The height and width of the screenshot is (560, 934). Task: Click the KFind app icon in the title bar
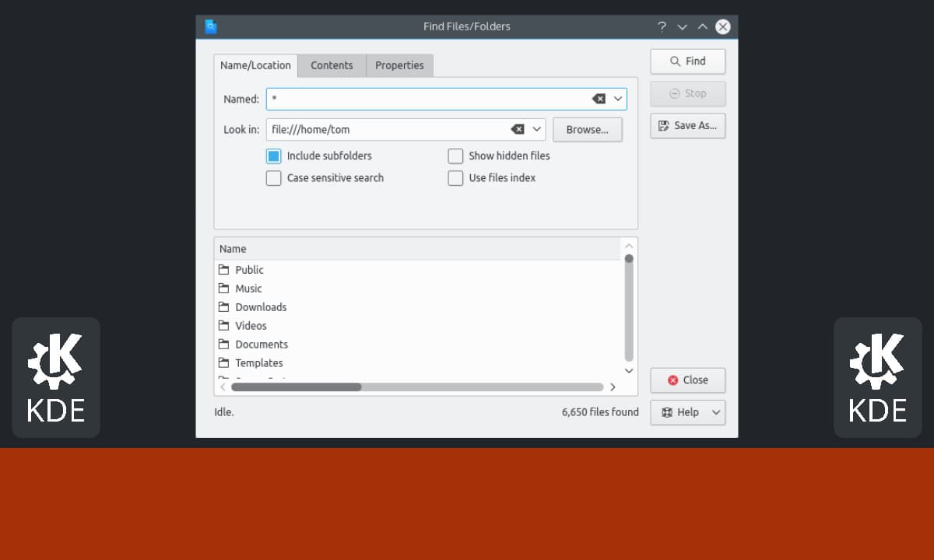[x=211, y=26]
